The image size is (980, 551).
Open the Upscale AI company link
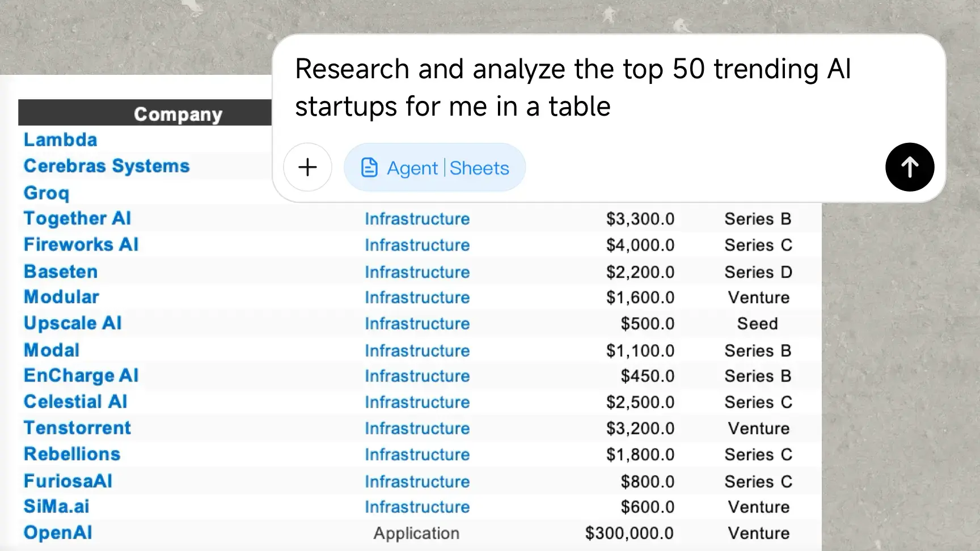pyautogui.click(x=73, y=323)
